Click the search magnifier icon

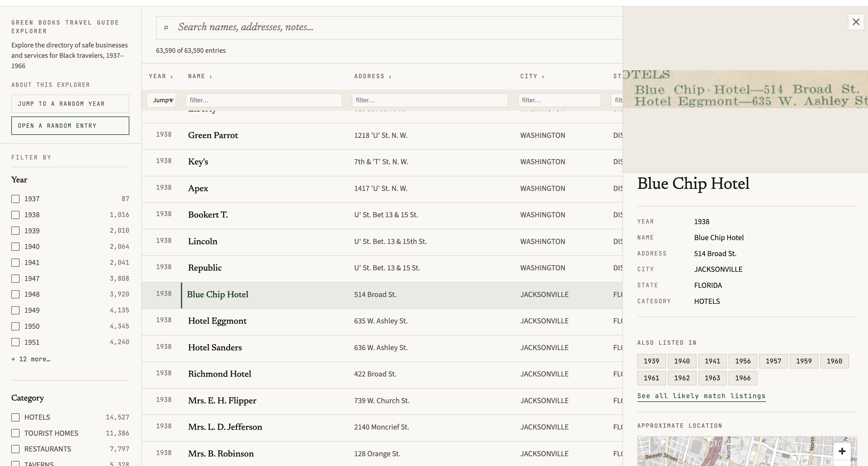pyautogui.click(x=166, y=28)
